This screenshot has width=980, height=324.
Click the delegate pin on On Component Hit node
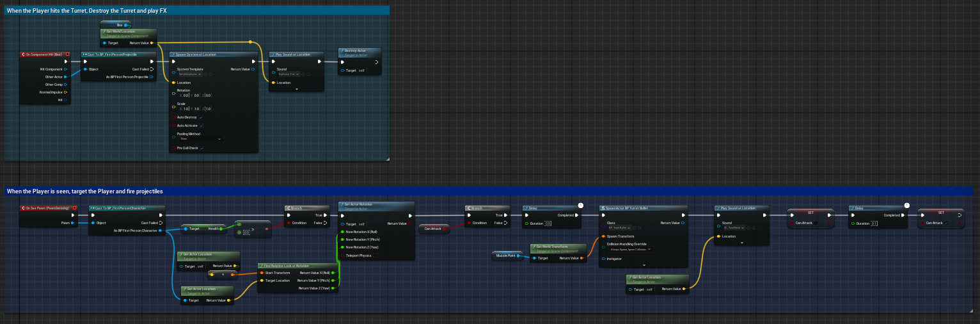tap(67, 54)
